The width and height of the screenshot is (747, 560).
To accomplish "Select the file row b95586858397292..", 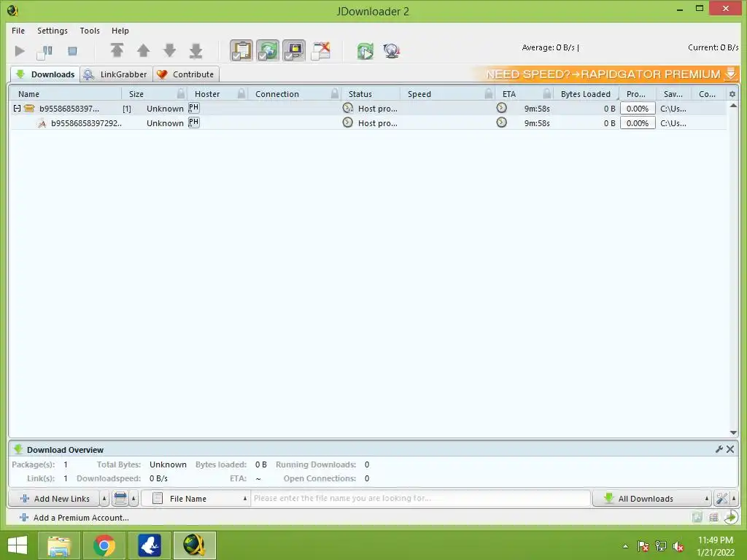I will (x=368, y=122).
